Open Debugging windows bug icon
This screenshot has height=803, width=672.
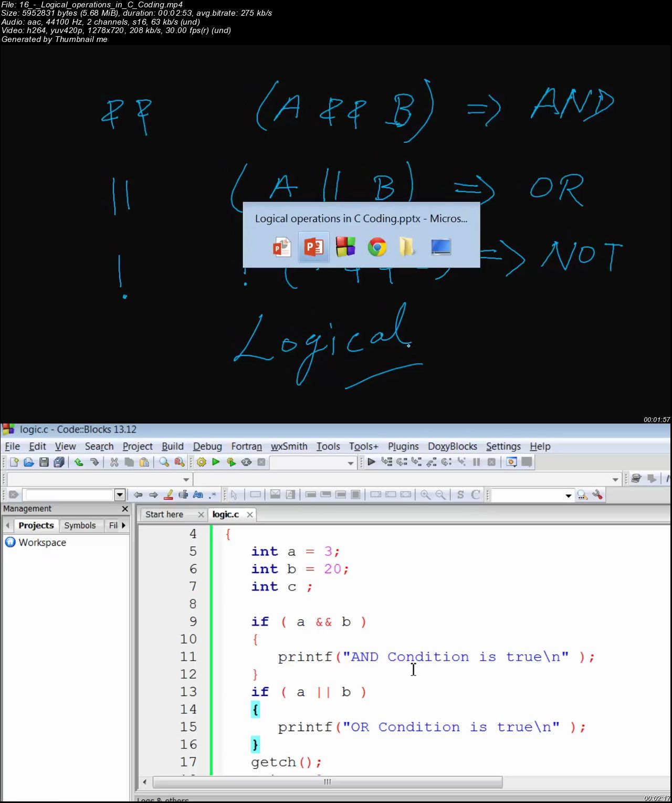click(511, 462)
